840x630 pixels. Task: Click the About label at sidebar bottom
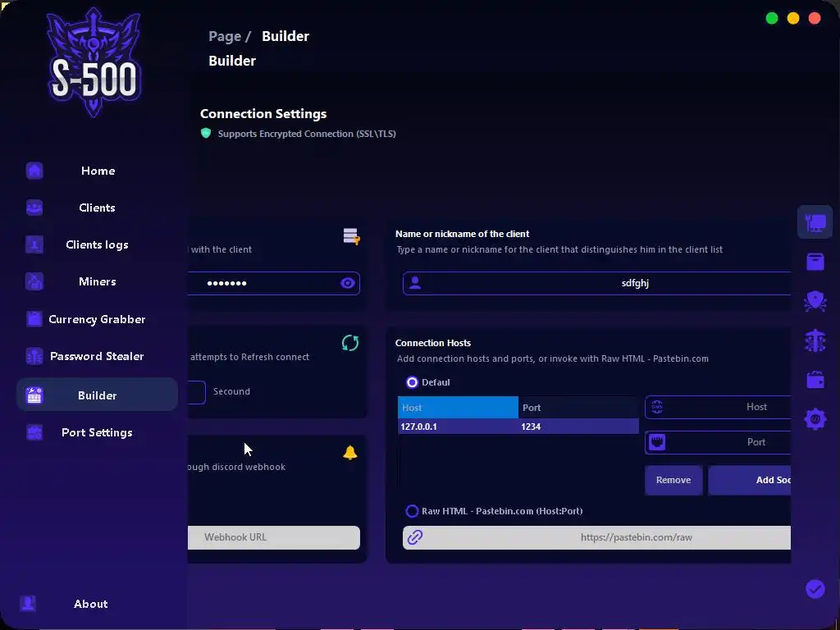[x=90, y=604]
